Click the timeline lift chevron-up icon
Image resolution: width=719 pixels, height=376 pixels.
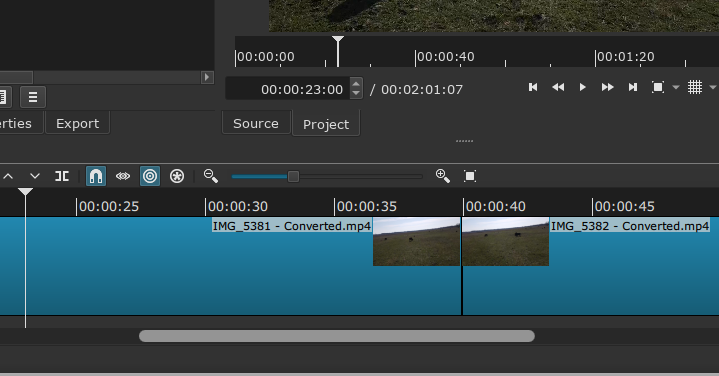pyautogui.click(x=8, y=176)
